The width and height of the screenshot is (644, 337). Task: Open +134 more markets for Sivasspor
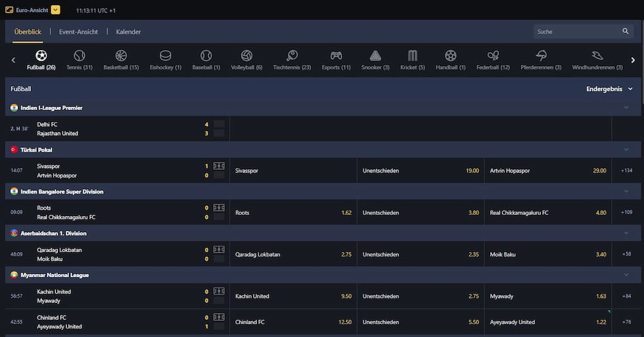click(x=626, y=171)
